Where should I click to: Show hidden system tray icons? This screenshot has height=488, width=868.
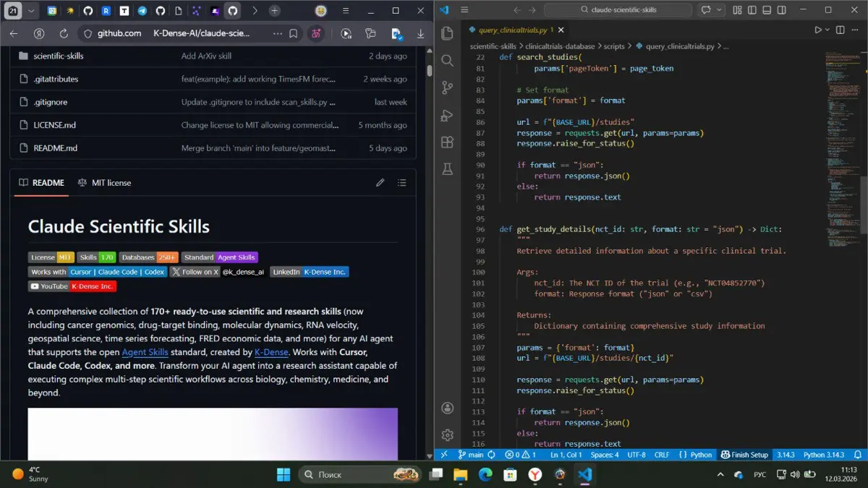point(720,474)
